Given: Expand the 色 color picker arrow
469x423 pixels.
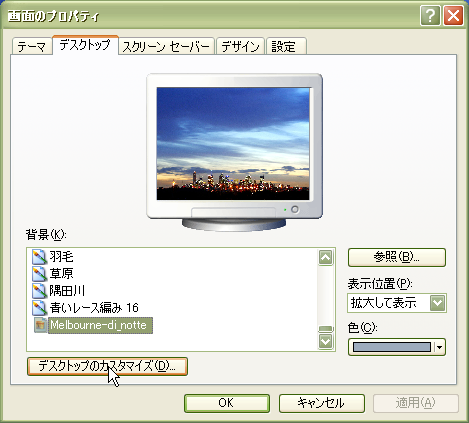Looking at the screenshot, I should pyautogui.click(x=440, y=347).
